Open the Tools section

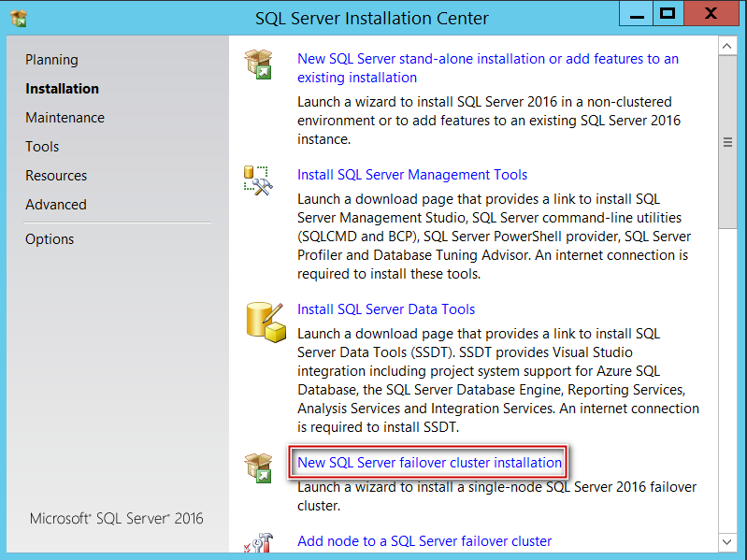[x=42, y=147]
